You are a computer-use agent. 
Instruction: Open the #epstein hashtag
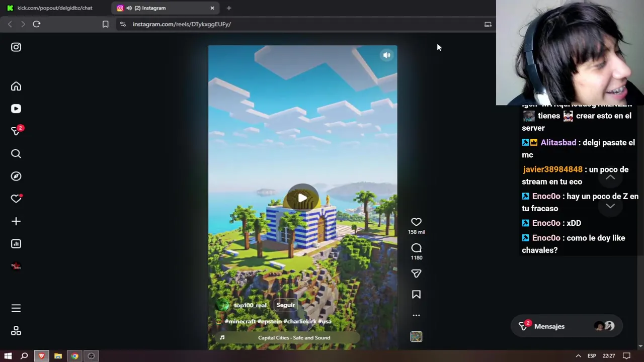coord(269,321)
